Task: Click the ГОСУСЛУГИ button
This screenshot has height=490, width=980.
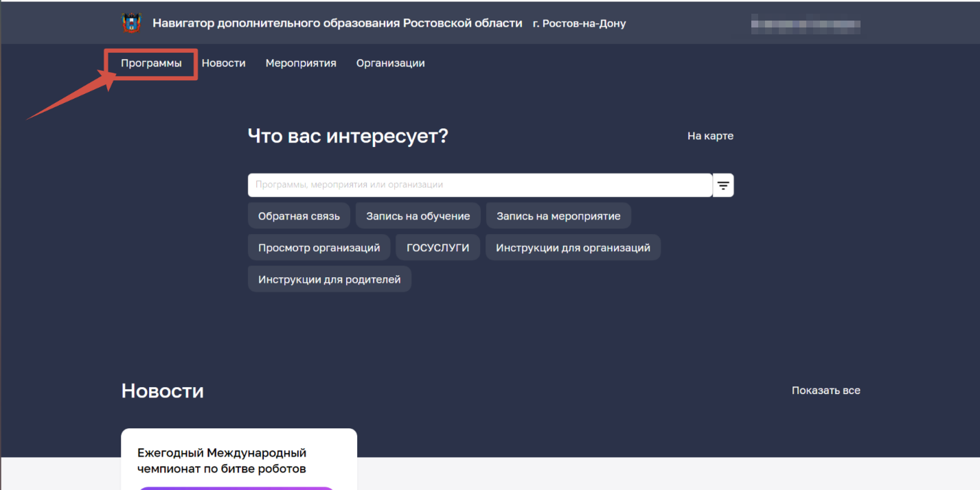Action: click(437, 248)
